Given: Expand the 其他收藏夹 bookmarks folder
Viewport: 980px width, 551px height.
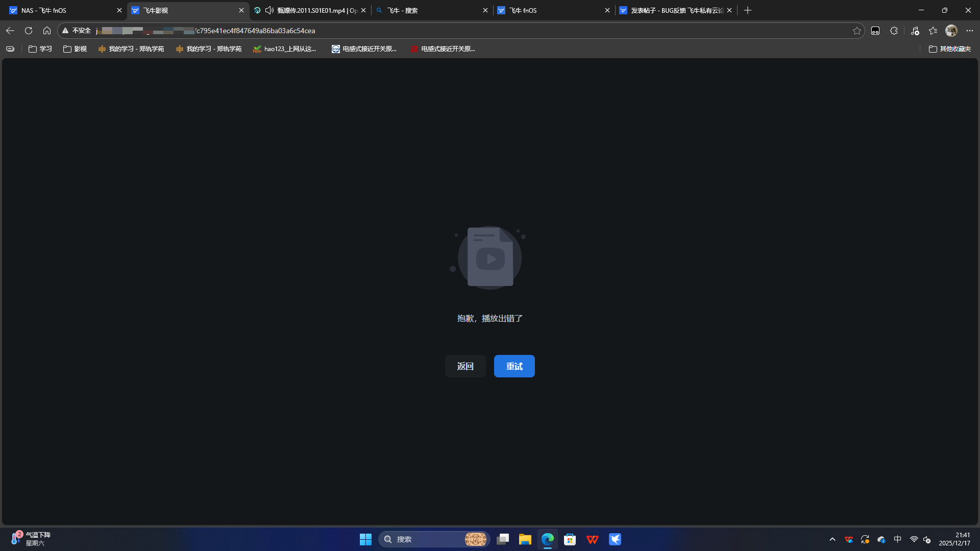Looking at the screenshot, I should coord(950,49).
